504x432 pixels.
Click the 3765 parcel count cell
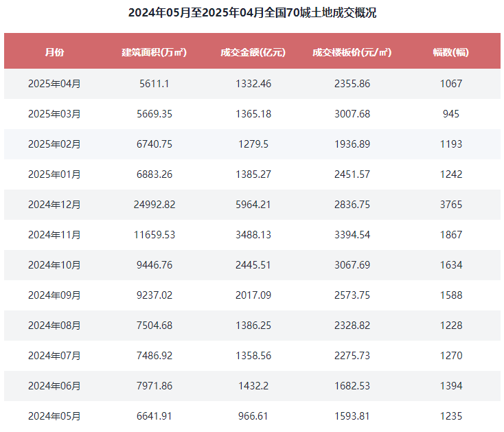pyautogui.click(x=451, y=205)
